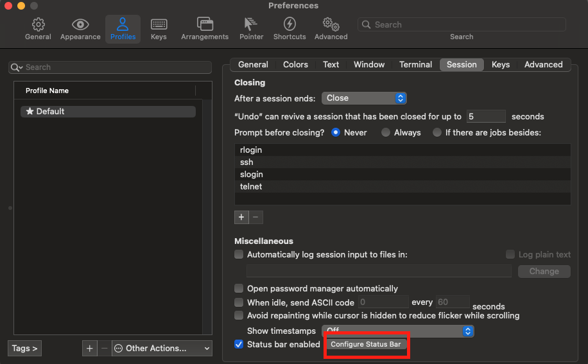This screenshot has height=364, width=588.
Task: Select the ssh job row
Action: 402,162
